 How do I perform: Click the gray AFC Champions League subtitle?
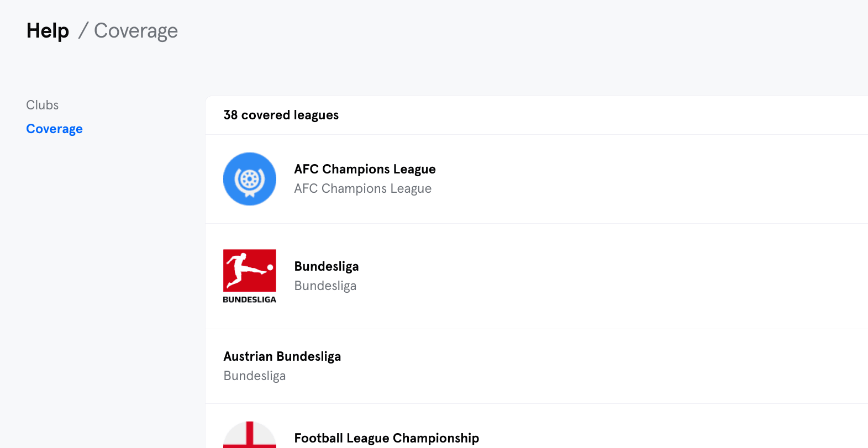tap(362, 188)
